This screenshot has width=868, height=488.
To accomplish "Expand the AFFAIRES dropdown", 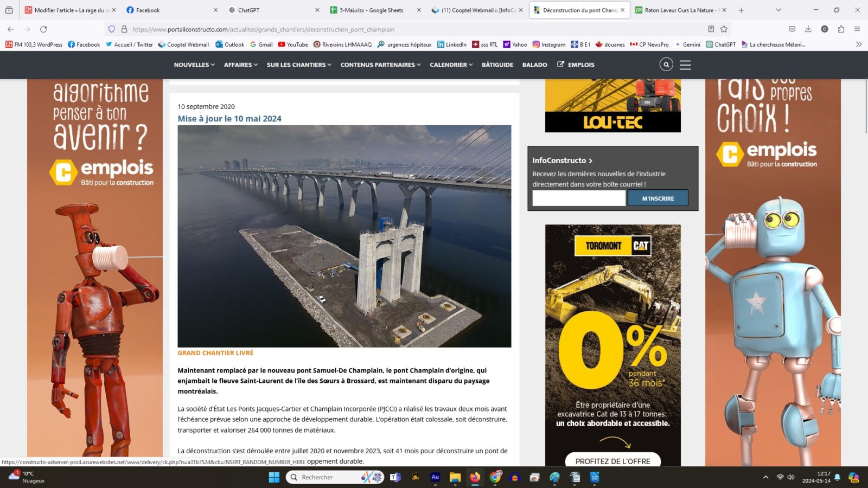I will coord(240,65).
